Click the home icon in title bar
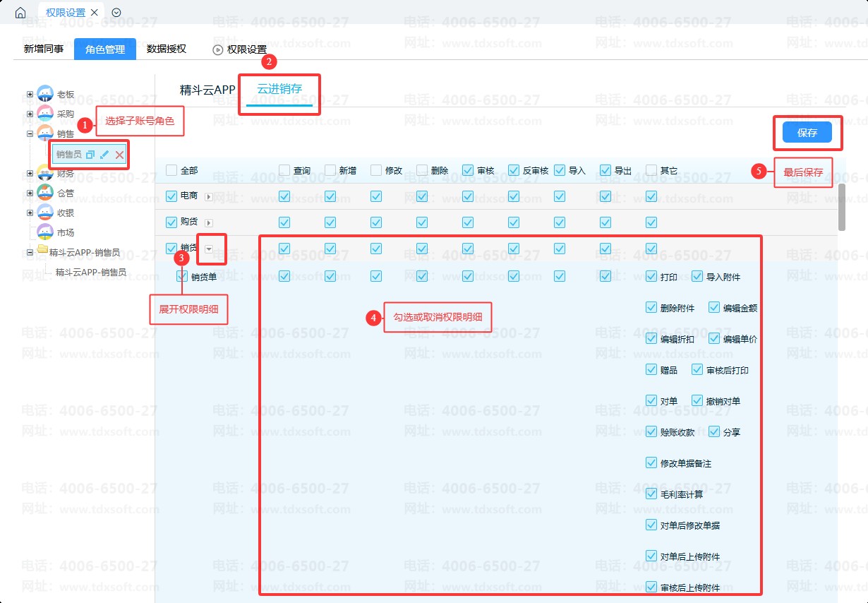The image size is (868, 603). [20, 13]
